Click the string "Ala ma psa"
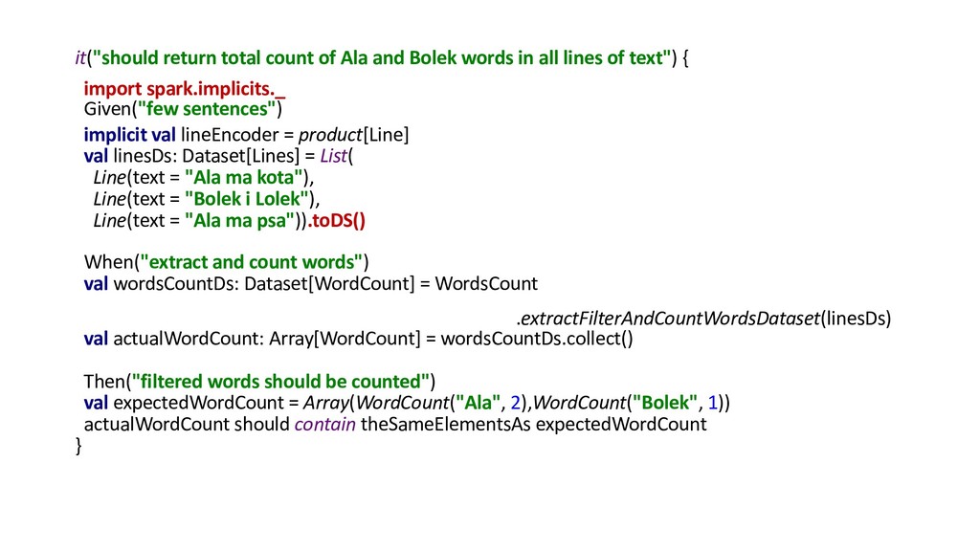 tap(239, 221)
